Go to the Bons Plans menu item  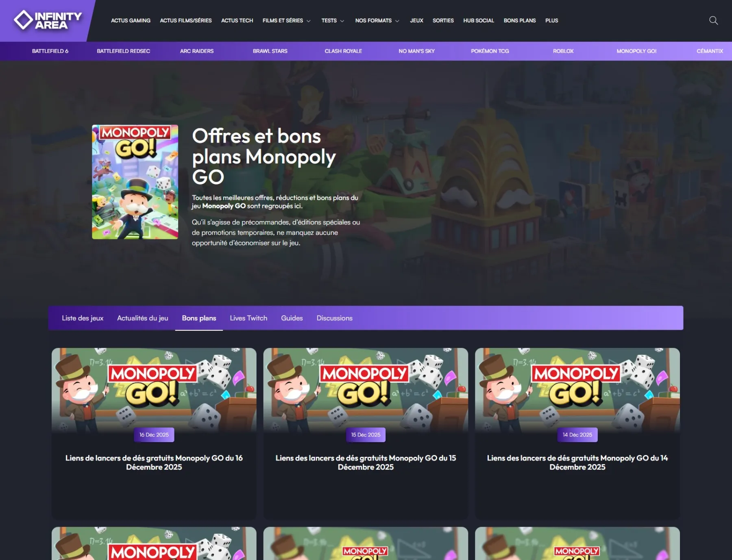click(x=519, y=21)
